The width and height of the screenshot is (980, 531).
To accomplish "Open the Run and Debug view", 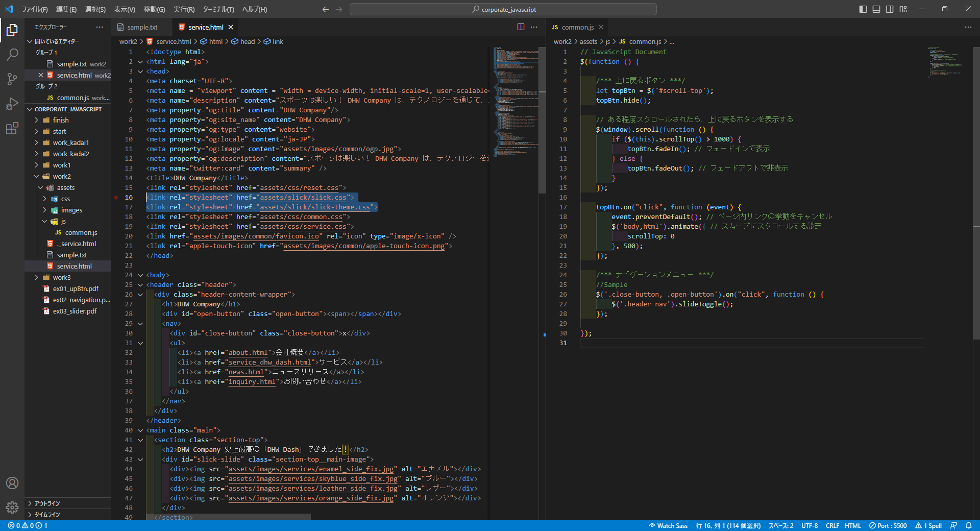I will pos(12,104).
